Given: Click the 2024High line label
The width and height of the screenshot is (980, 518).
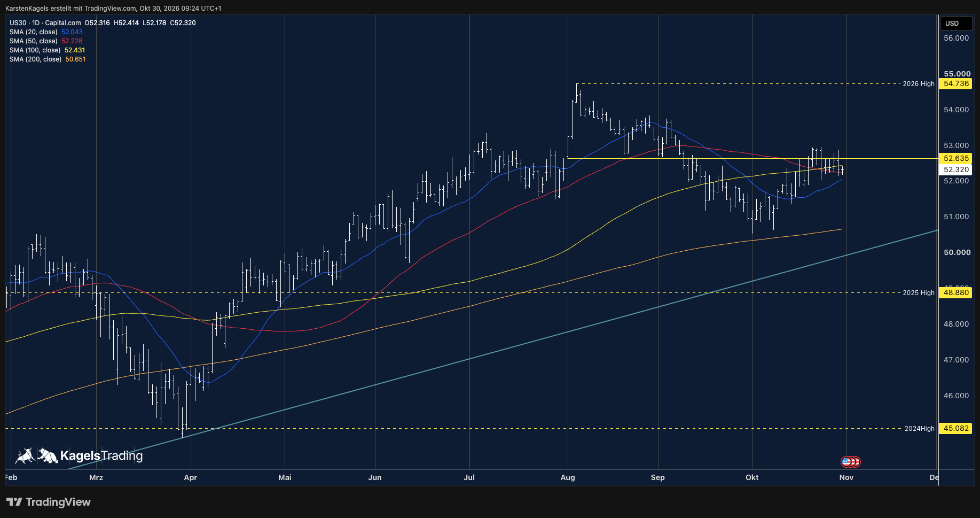Looking at the screenshot, I should 920,429.
